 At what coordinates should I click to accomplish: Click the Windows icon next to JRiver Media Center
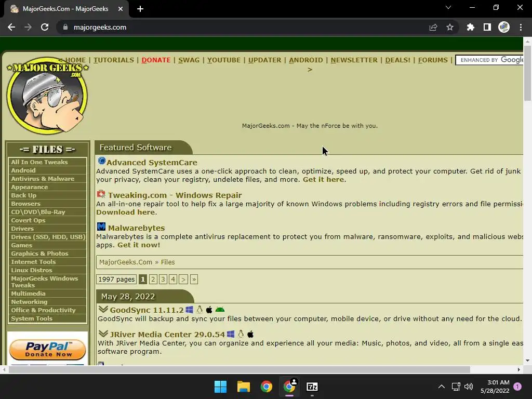pyautogui.click(x=231, y=334)
